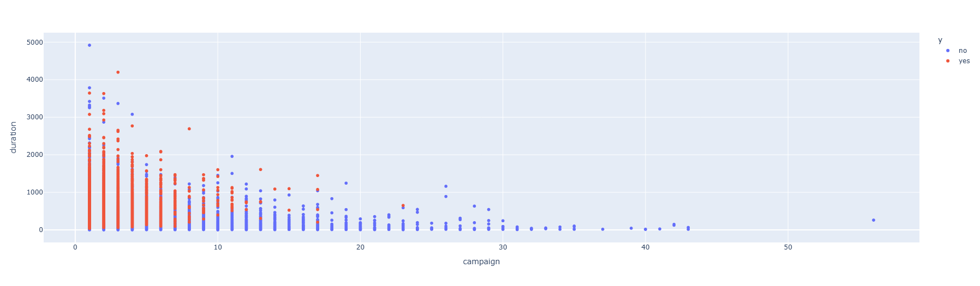Image resolution: width=980 pixels, height=286 pixels.
Task: Toggle the 'no' legend entry label
Action: coord(963,51)
